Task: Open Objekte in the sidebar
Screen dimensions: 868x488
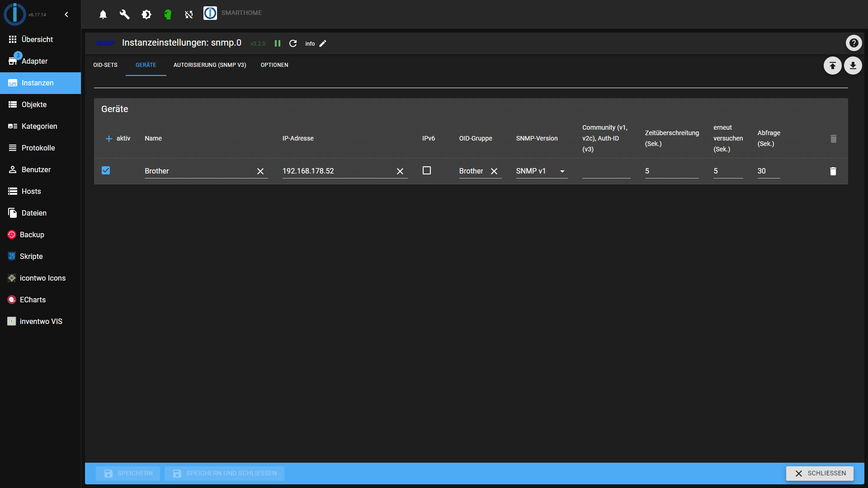Action: 34,104
